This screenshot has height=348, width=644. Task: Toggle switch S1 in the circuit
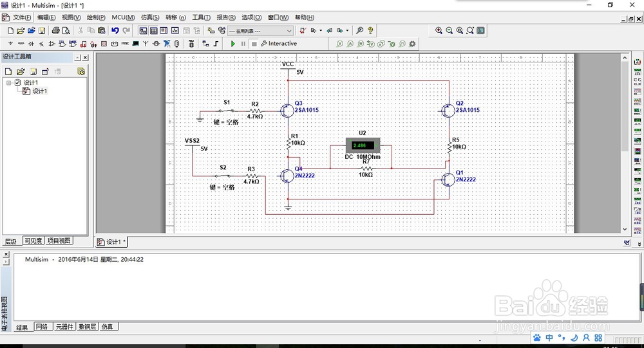(x=226, y=111)
